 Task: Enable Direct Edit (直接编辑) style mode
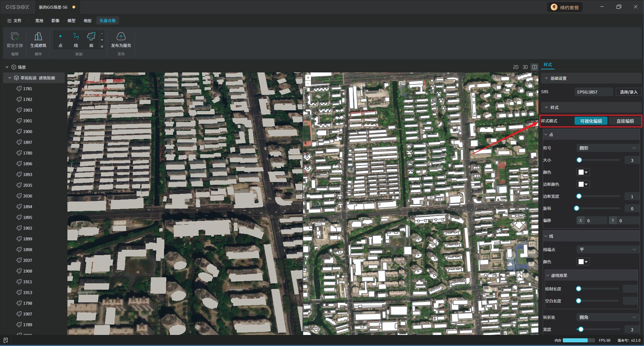pyautogui.click(x=625, y=121)
